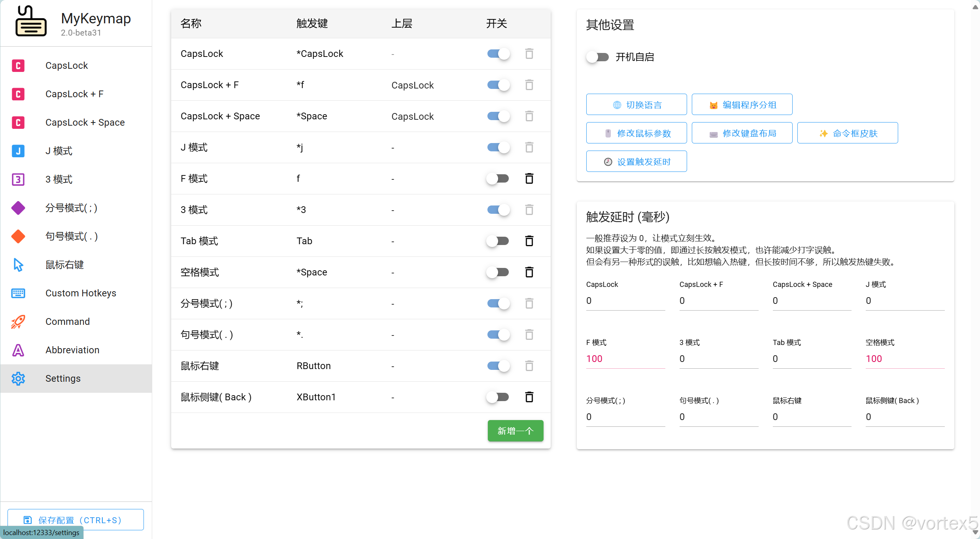Click 保存配置 (CTRL+S) button

coord(76,520)
